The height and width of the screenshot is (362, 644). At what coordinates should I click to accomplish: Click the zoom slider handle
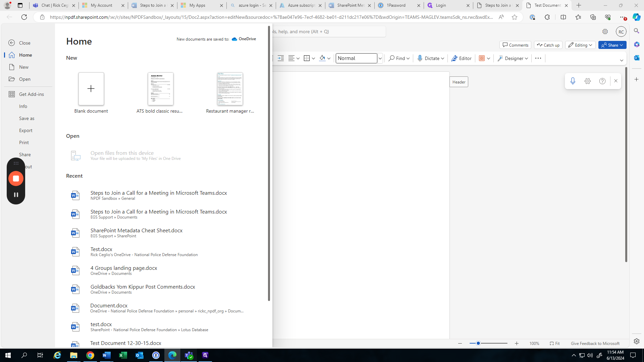478,343
